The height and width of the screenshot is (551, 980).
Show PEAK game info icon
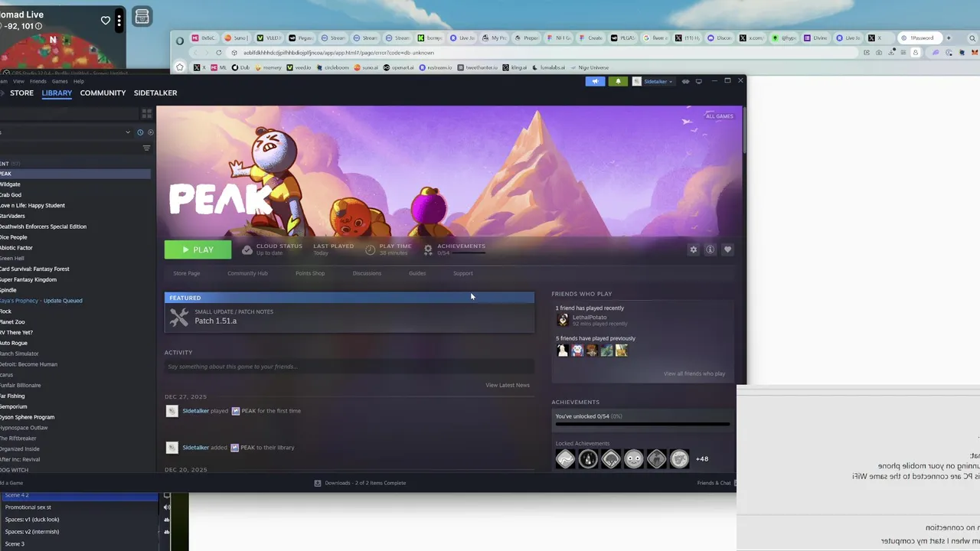click(x=710, y=249)
